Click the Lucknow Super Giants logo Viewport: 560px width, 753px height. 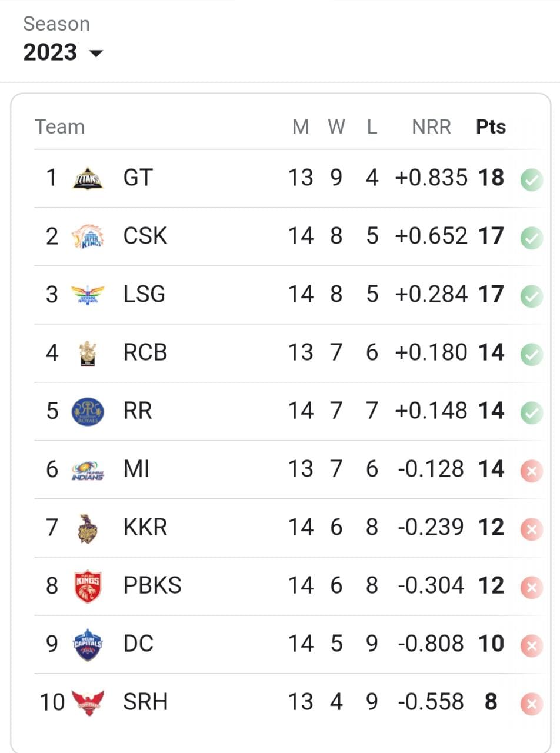[88, 295]
